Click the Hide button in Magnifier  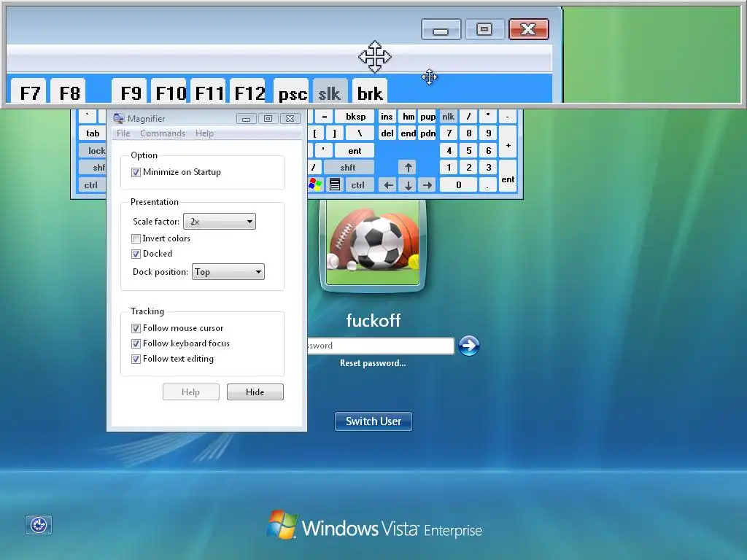255,392
